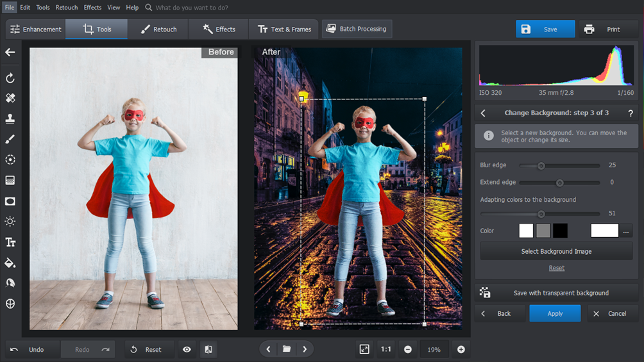Click the zoom in plus icon
This screenshot has height=362, width=644.
click(461, 349)
